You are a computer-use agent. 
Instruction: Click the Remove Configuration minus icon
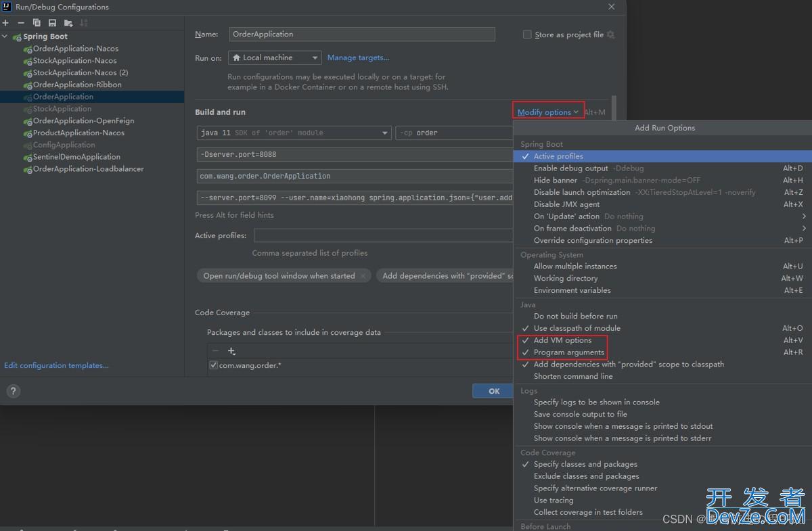(21, 23)
